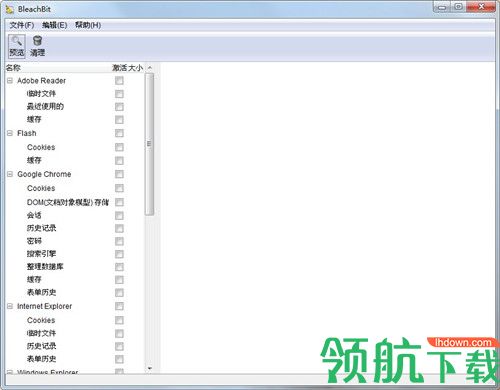Check Chrome 历史记录 checkbox
This screenshot has height=390, width=500.
point(119,228)
